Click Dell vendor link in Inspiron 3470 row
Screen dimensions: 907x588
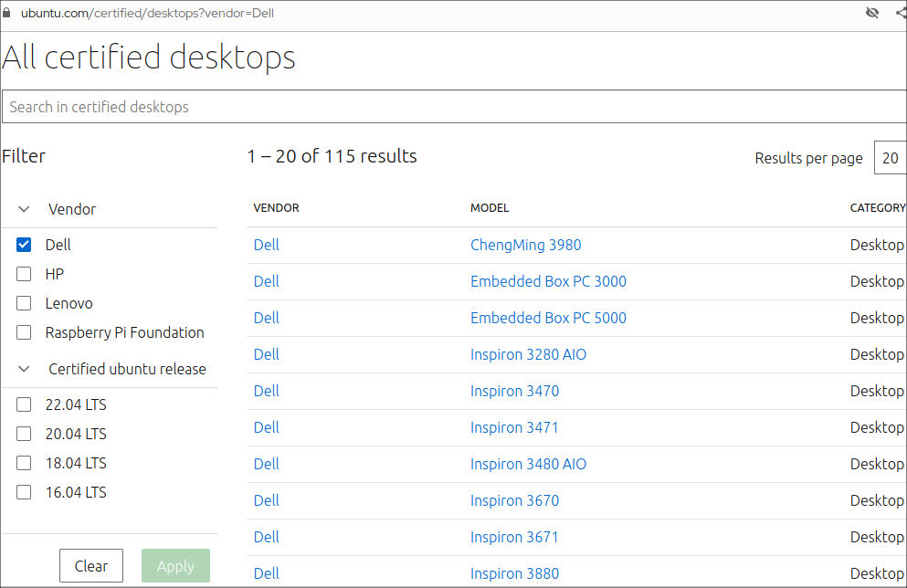click(x=266, y=391)
